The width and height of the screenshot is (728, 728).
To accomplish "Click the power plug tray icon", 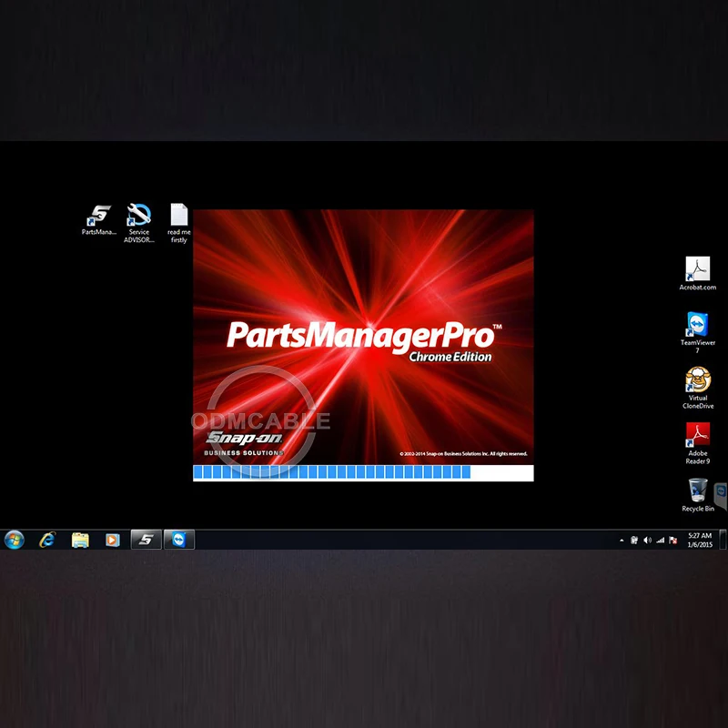I will (x=634, y=540).
